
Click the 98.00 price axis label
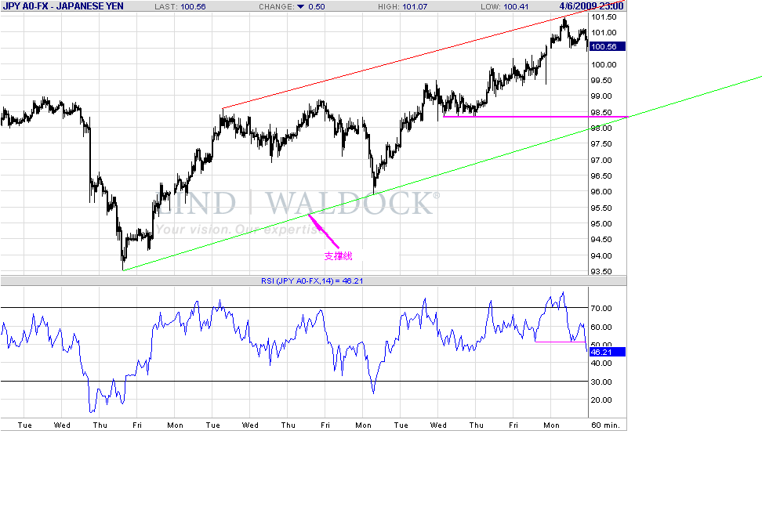pos(601,128)
